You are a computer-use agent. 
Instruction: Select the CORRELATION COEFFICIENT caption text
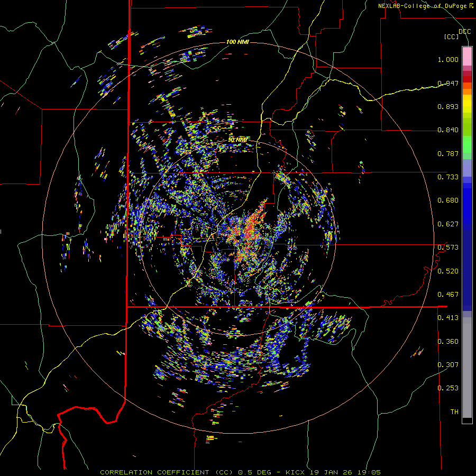point(154,472)
